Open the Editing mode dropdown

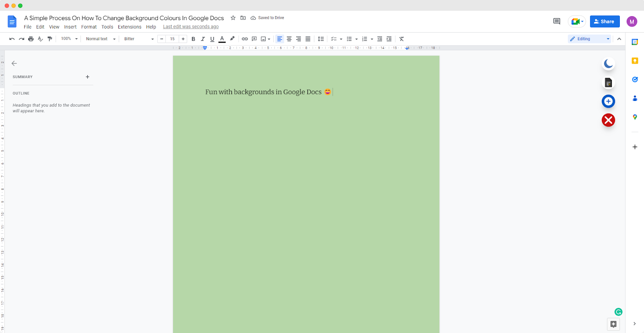590,39
